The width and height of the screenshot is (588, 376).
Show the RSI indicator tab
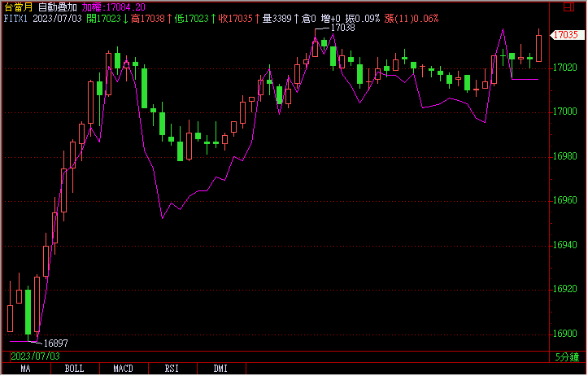pos(172,369)
